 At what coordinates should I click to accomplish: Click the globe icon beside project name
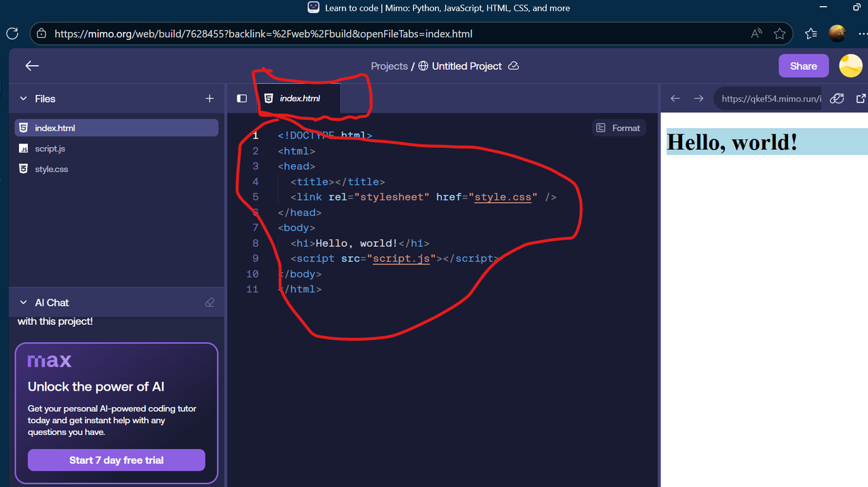[423, 66]
